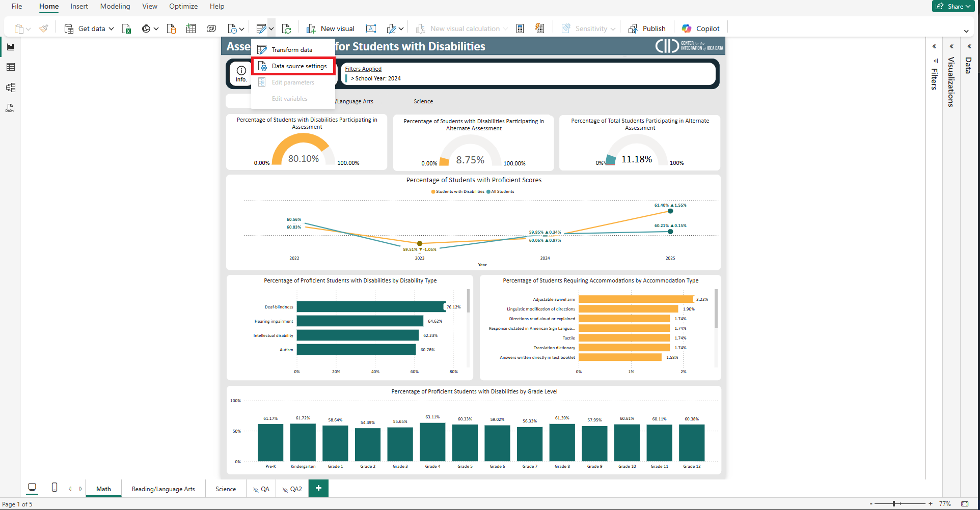Expand the Visualizations pane
The width and height of the screenshot is (980, 510).
(x=951, y=46)
